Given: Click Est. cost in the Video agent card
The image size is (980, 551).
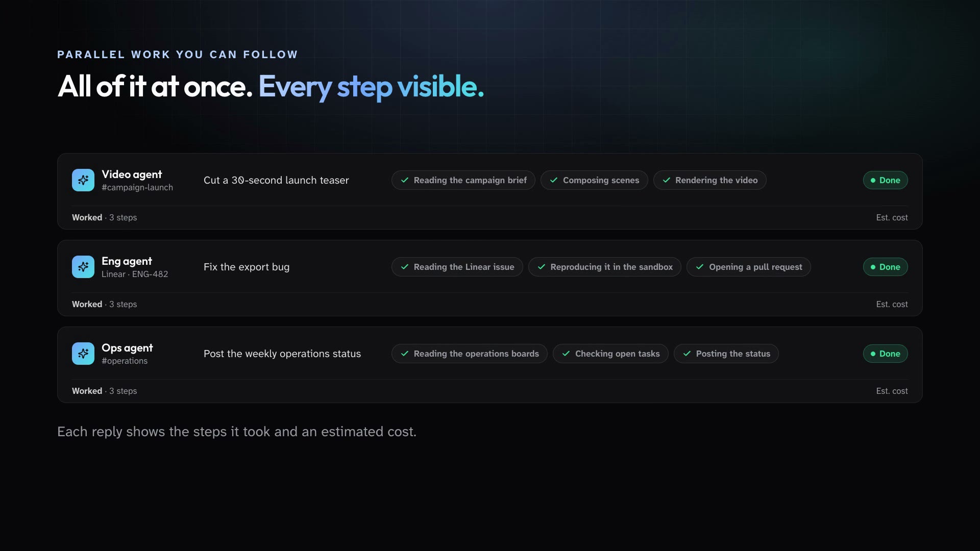Looking at the screenshot, I should click(892, 217).
